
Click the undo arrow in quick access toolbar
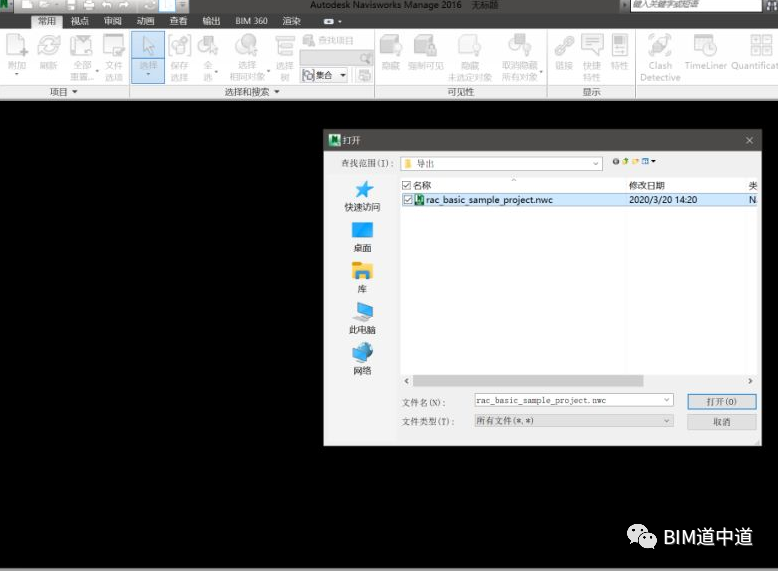tap(106, 5)
